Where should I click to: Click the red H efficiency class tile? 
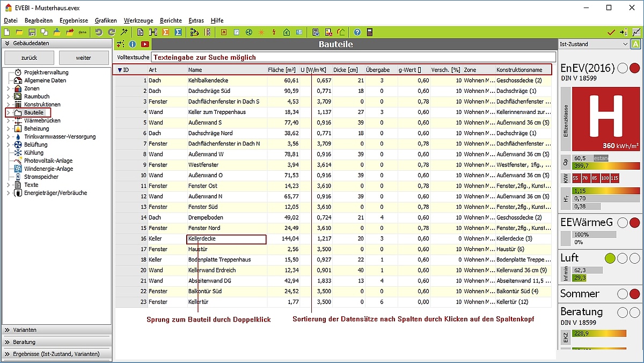tap(606, 119)
